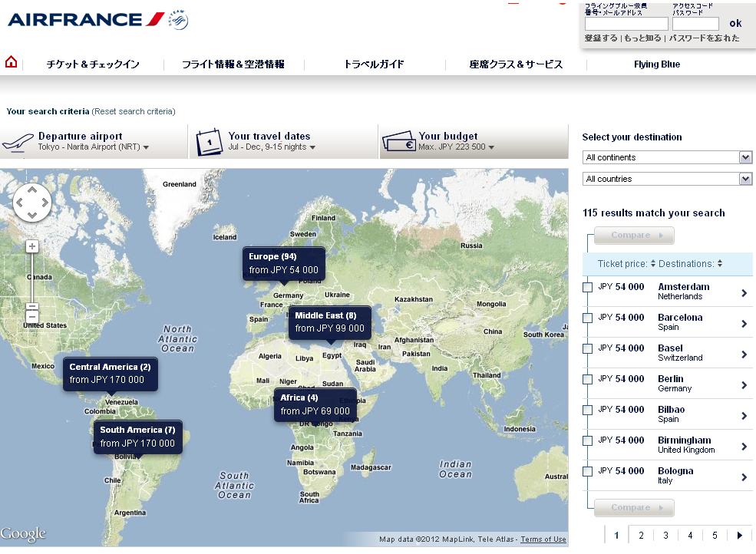Pan the map up with the arrow
Image resolution: width=756 pixels, height=554 pixels.
click(31, 190)
